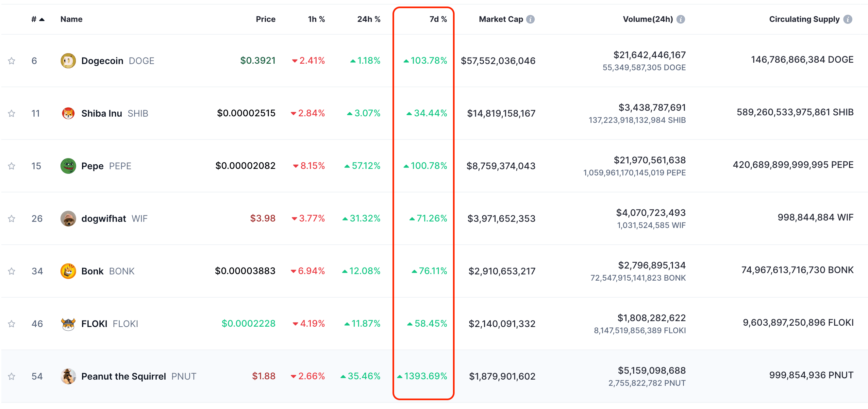Image resolution: width=868 pixels, height=409 pixels.
Task: Sort by Market Cap column header
Action: (x=501, y=19)
